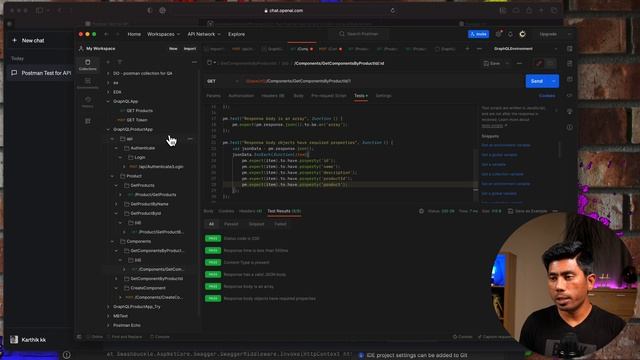Screen dimensions: 640x360
Task: Open the API Network dropdown
Action: (x=204, y=34)
